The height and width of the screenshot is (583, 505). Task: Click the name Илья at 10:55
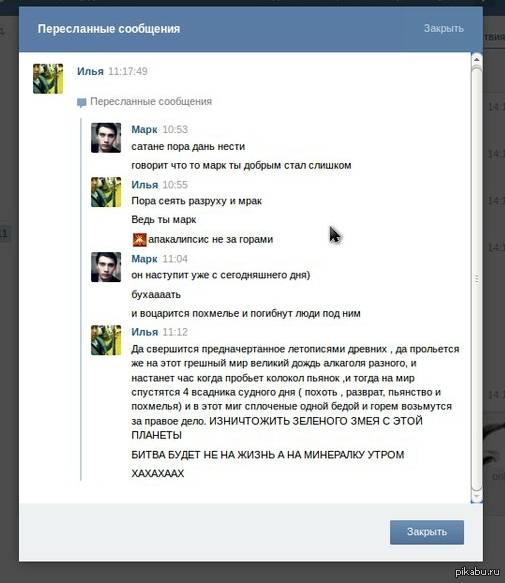[144, 185]
